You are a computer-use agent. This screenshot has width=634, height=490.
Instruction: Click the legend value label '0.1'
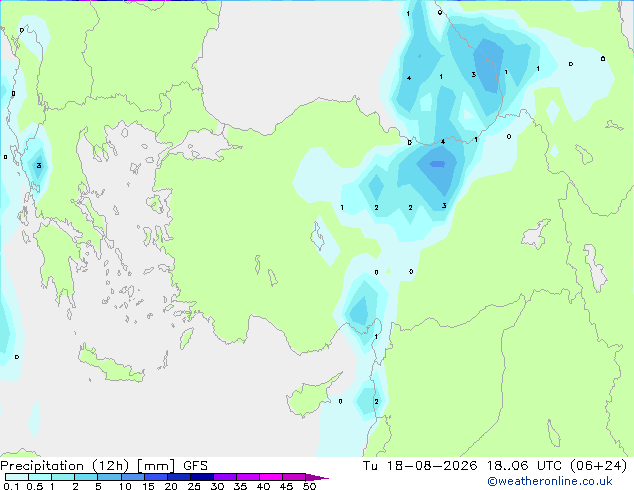click(11, 486)
